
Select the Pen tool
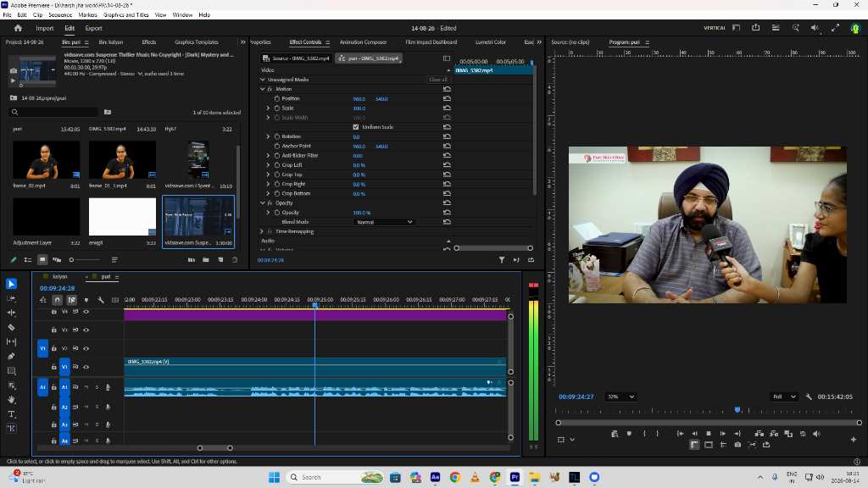tap(11, 357)
